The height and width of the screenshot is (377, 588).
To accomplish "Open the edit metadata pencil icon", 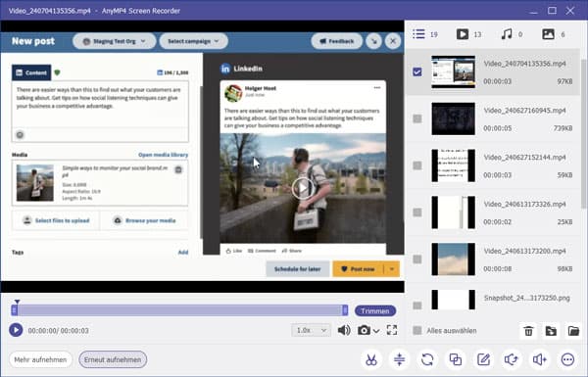I will [x=483, y=359].
